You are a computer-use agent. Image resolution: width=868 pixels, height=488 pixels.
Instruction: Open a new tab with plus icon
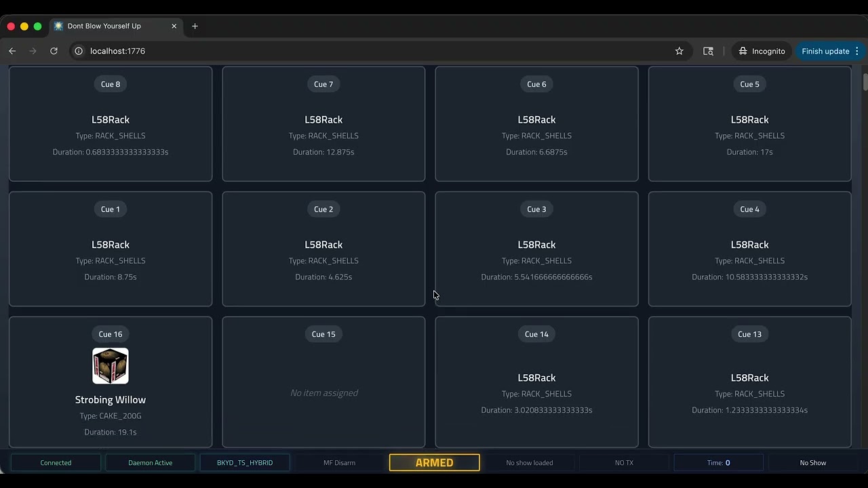195,26
